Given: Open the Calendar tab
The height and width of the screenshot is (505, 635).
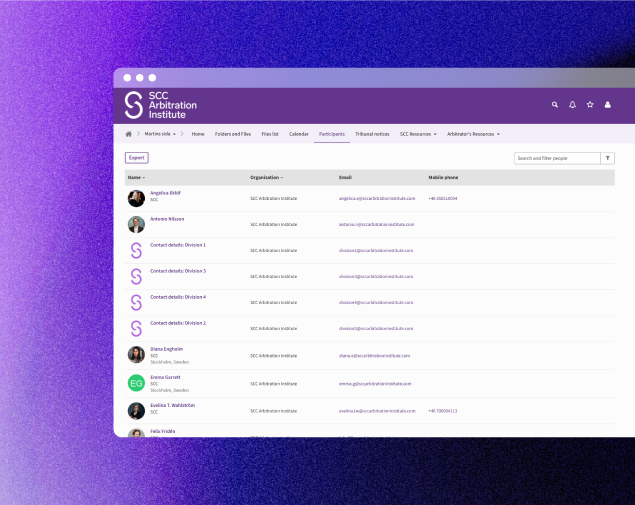Looking at the screenshot, I should click(299, 133).
